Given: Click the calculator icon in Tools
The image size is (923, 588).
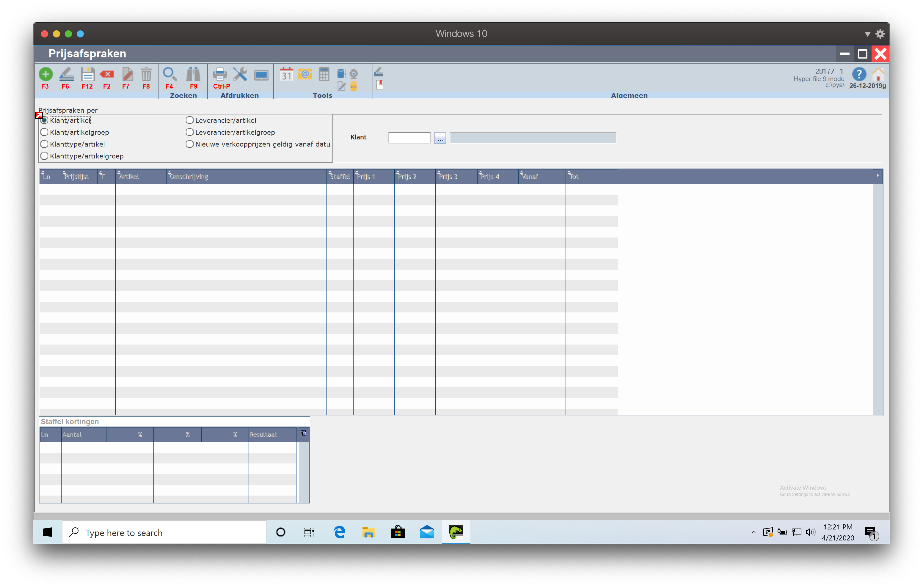Looking at the screenshot, I should [324, 74].
